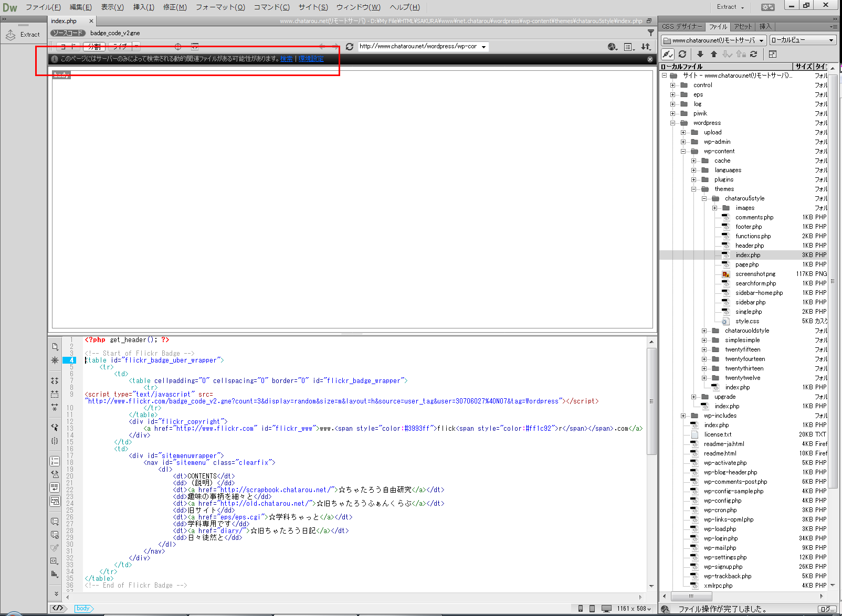The height and width of the screenshot is (616, 842).
Task: Click the Balance Braces icon
Action: (x=55, y=441)
